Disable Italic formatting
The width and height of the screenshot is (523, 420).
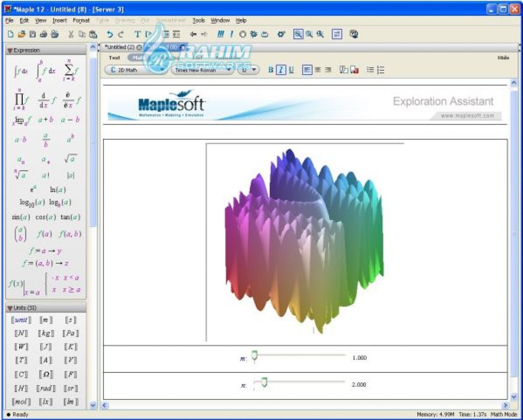click(280, 70)
